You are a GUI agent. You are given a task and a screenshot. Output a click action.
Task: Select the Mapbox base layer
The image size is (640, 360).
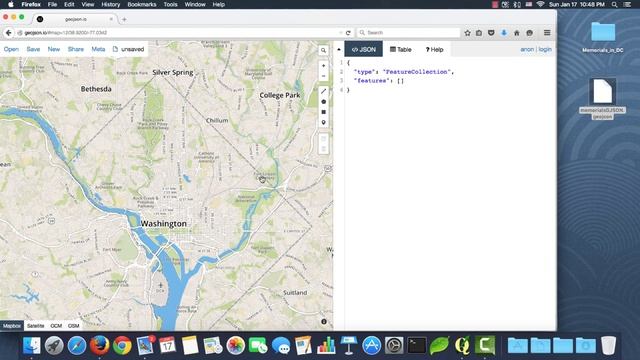pyautogui.click(x=12, y=326)
